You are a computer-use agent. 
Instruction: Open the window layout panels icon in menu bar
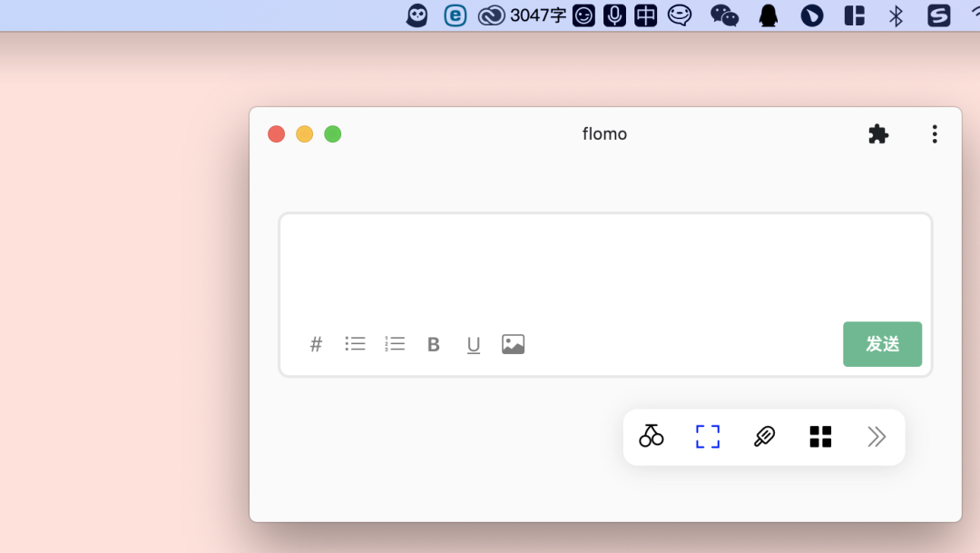point(855,15)
